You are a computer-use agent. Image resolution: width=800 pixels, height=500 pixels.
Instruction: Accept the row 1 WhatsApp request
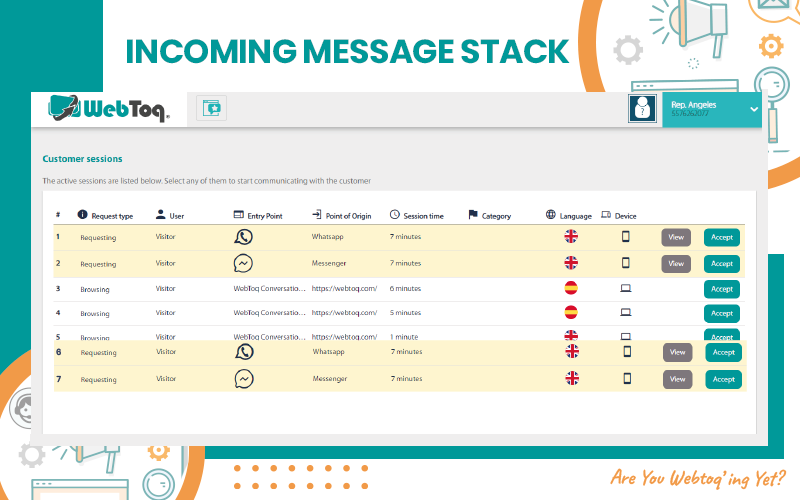click(722, 237)
